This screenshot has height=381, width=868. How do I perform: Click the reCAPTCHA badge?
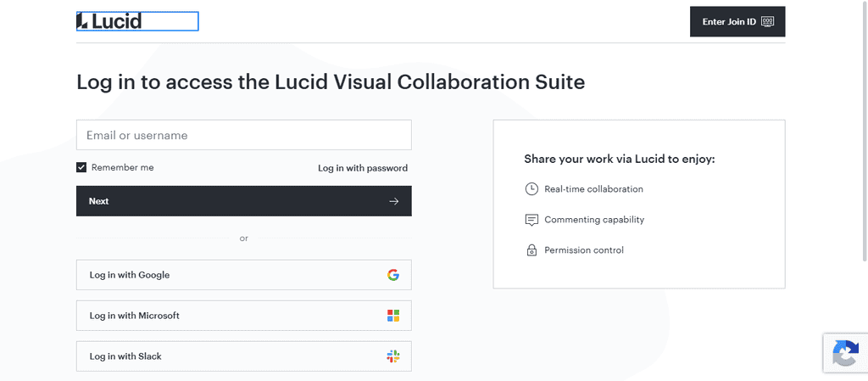point(845,353)
